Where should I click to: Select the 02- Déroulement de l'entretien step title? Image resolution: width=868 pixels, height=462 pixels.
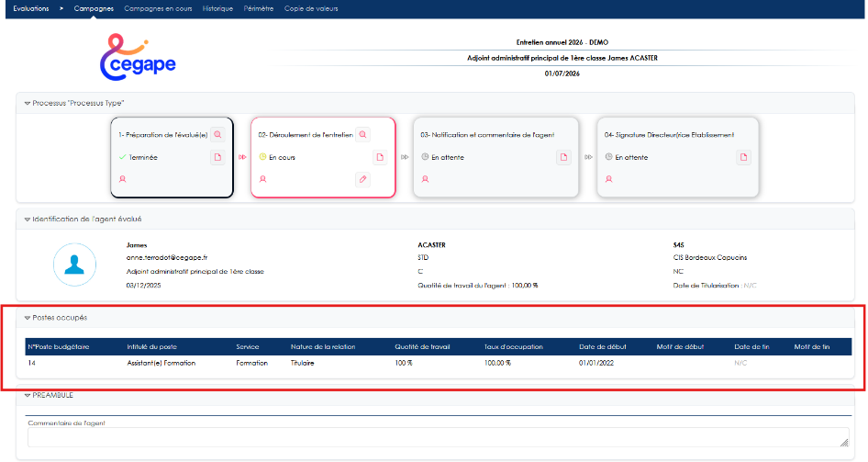tap(306, 135)
